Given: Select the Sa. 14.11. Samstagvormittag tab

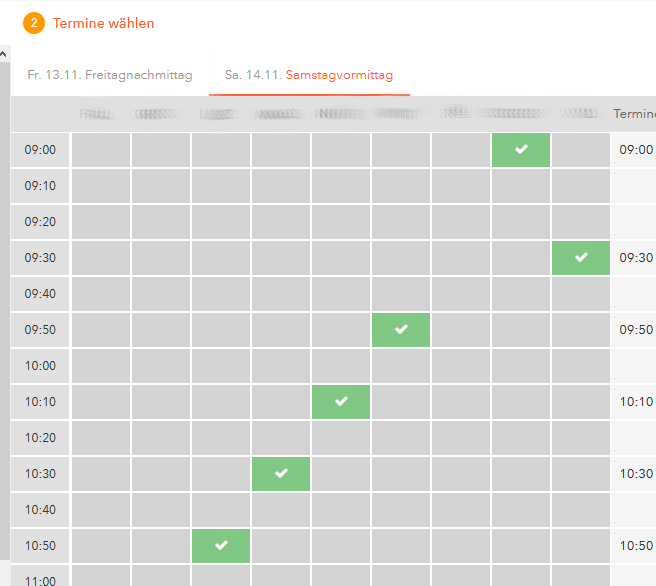Looking at the screenshot, I should (309, 75).
